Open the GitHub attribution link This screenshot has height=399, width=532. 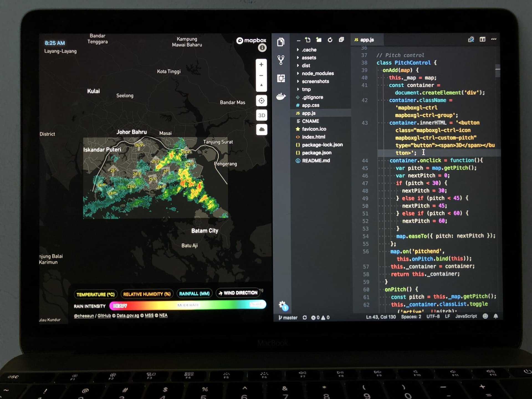pos(104,316)
